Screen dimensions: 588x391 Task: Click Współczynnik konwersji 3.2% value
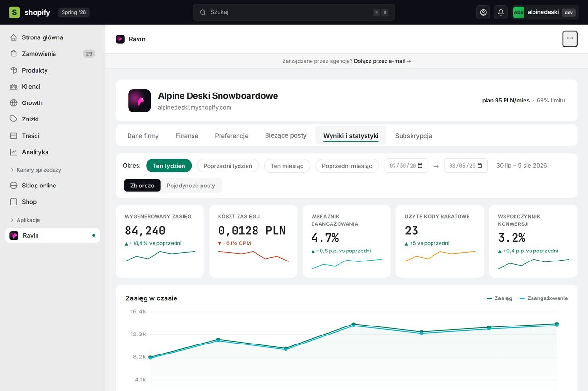point(512,238)
